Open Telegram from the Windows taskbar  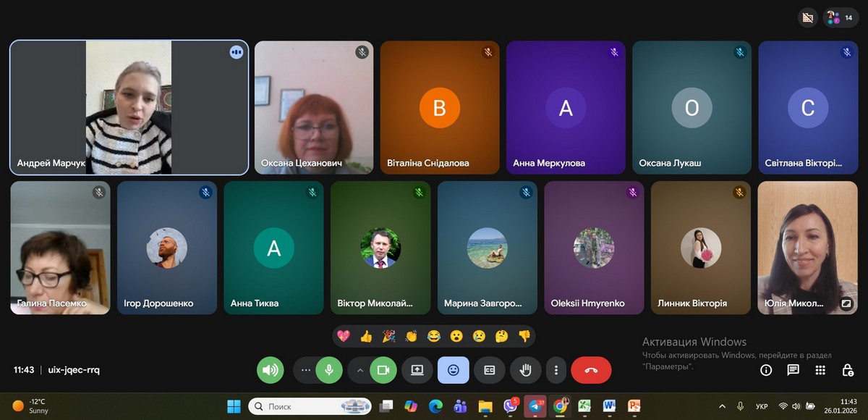[x=535, y=406]
